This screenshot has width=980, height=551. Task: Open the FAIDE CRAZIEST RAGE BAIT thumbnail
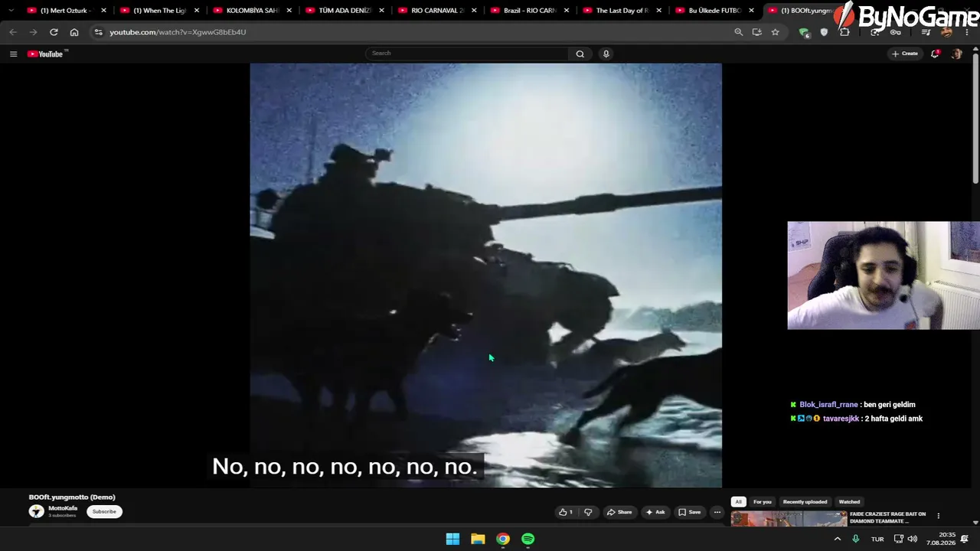point(789,520)
